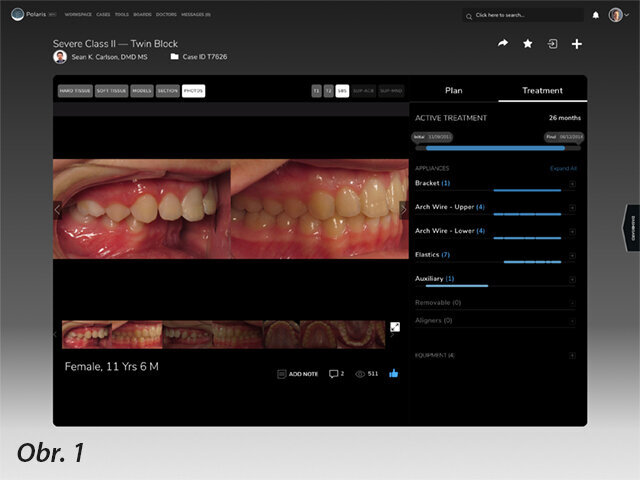The width and height of the screenshot is (640, 480).
Task: Open notifications bell
Action: coord(596,15)
